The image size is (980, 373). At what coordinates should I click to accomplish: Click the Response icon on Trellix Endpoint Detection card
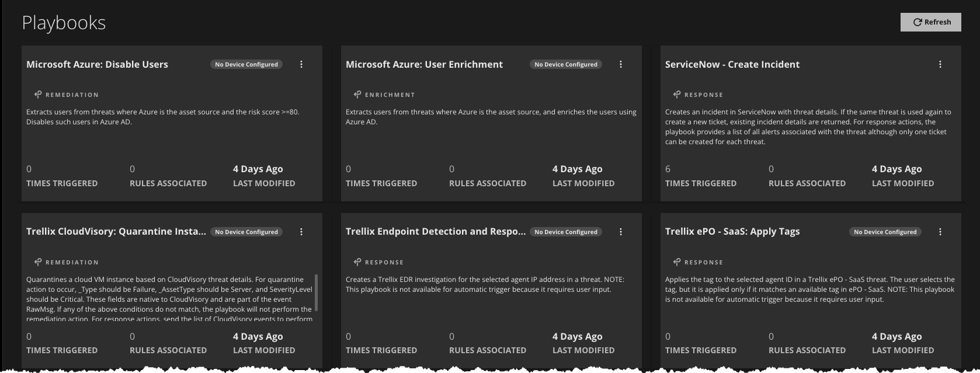point(357,262)
